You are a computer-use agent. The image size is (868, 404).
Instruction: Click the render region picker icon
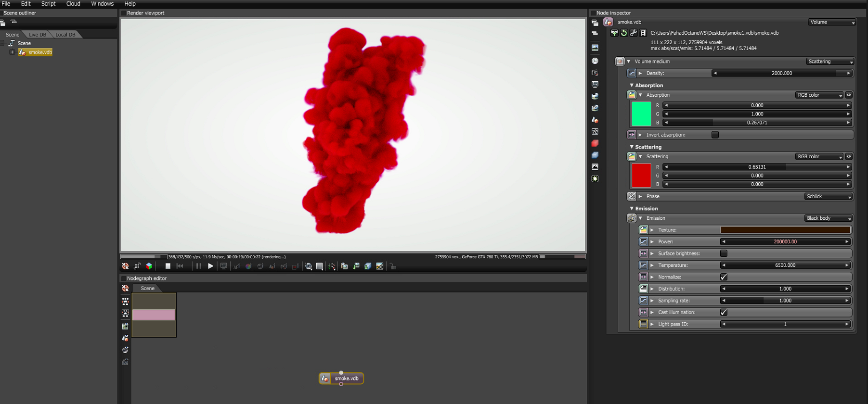coord(295,266)
